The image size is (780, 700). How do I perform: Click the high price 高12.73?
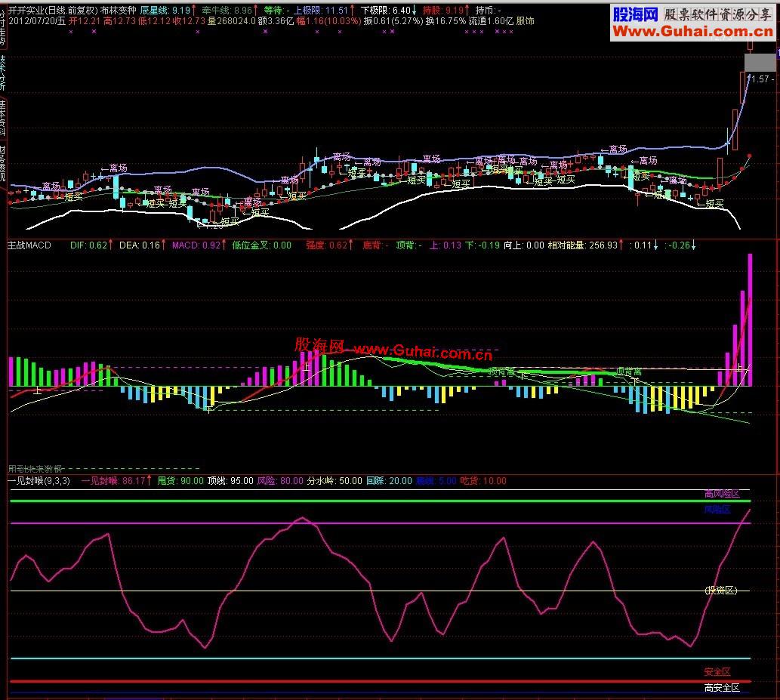click(x=119, y=21)
